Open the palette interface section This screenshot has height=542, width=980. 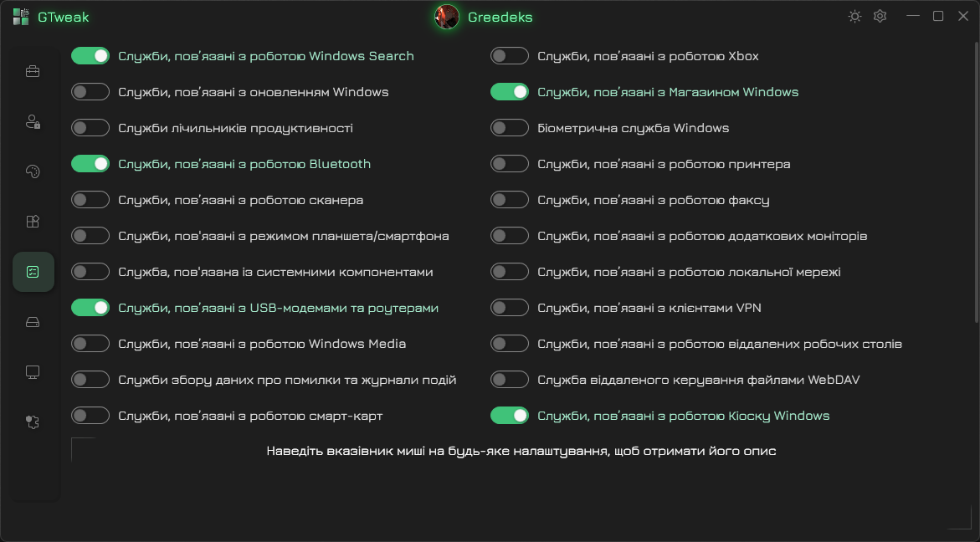[33, 171]
